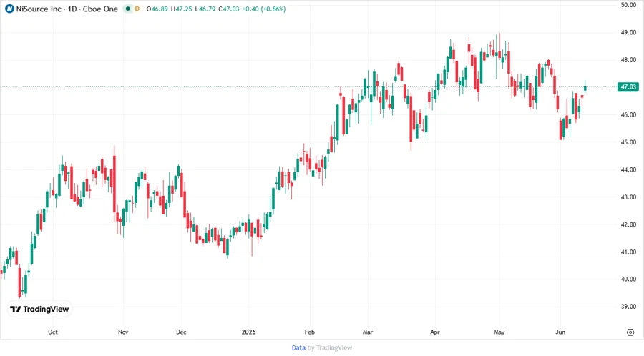Viewport: 644px width, 356px height.
Task: Click the Feb label on time axis
Action: [309, 332]
